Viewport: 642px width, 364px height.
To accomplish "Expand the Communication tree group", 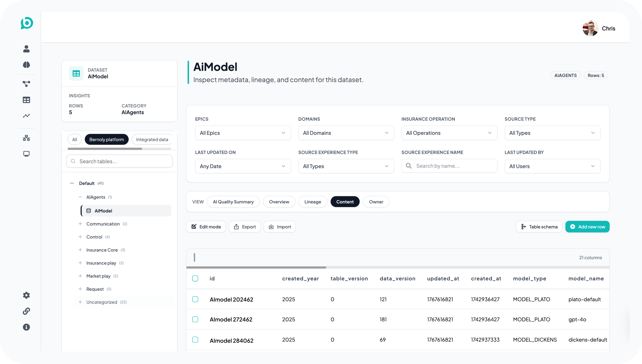I will (80, 224).
